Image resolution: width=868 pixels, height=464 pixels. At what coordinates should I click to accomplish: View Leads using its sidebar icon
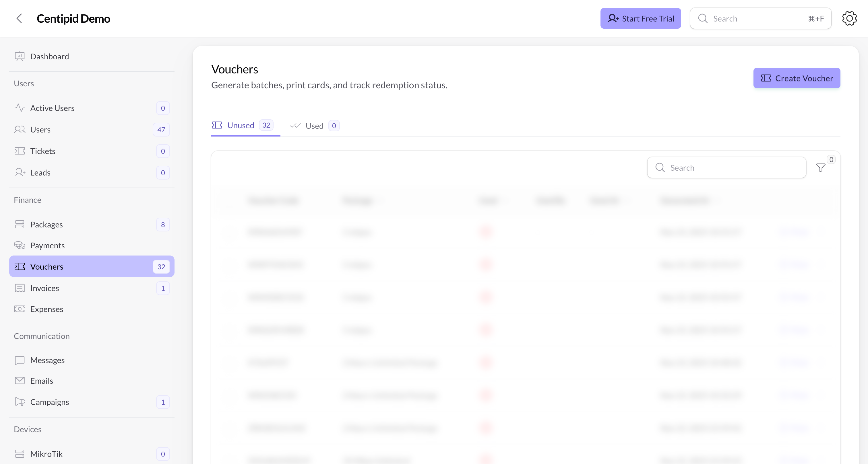coord(19,172)
